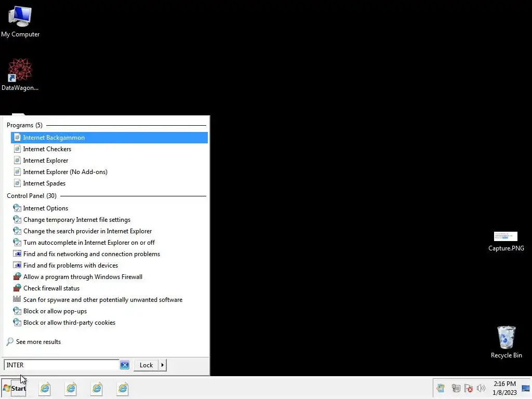532x399 pixels.
Task: Expand shutdown options arrow beside Lock
Action: [x=163, y=365]
